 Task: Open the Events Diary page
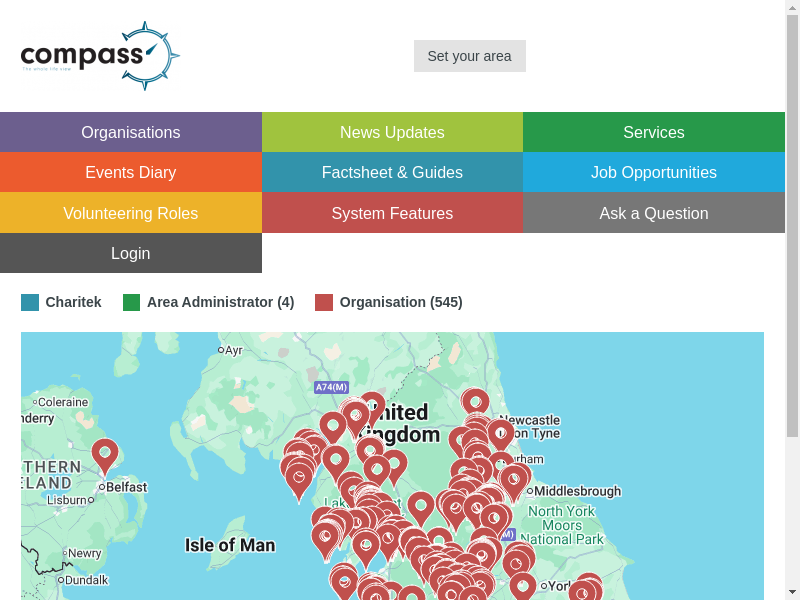[131, 172]
